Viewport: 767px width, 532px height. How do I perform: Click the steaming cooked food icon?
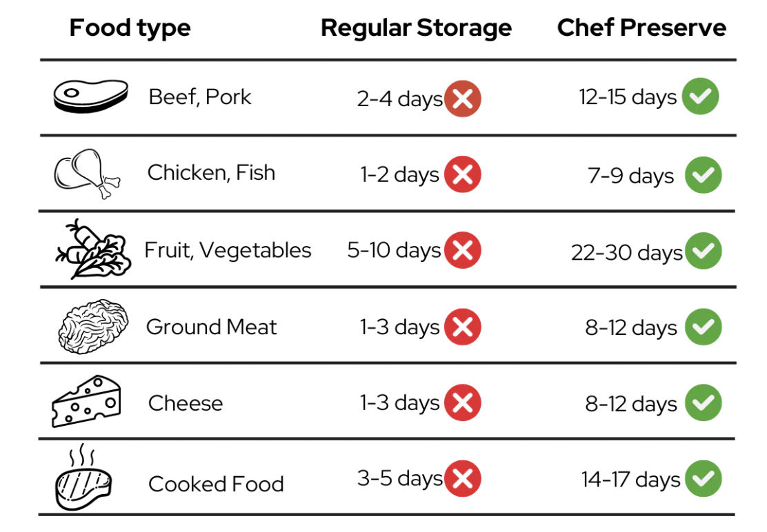coord(83,478)
